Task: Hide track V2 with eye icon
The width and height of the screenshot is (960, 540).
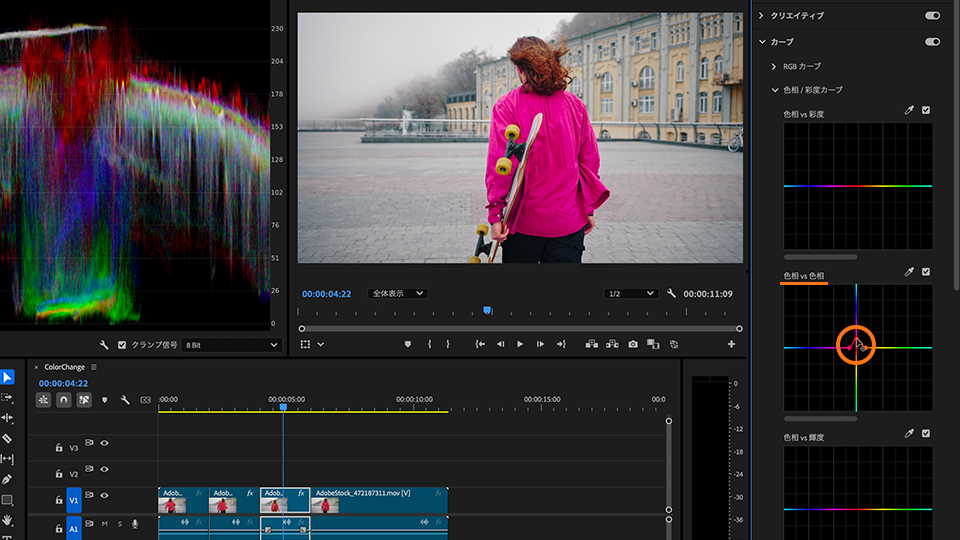Action: [x=105, y=469]
